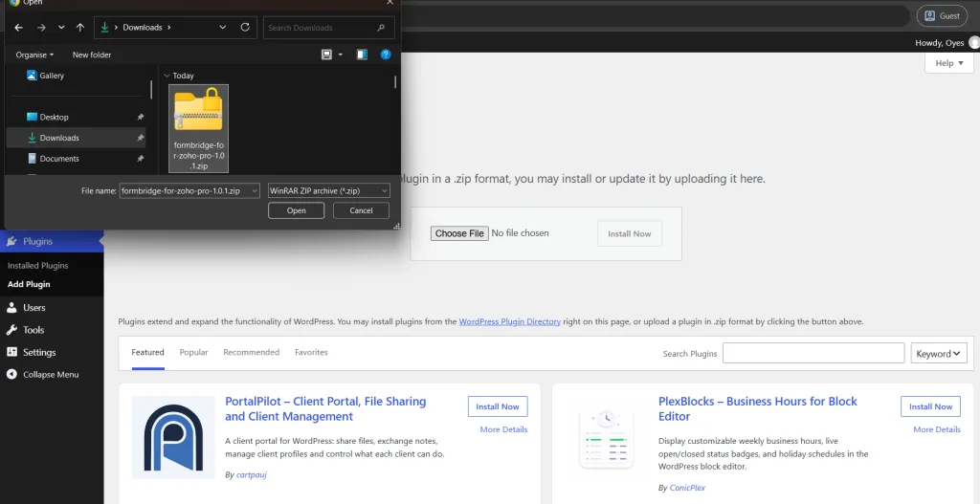Open dialog help question mark
980x504 pixels.
tap(386, 55)
